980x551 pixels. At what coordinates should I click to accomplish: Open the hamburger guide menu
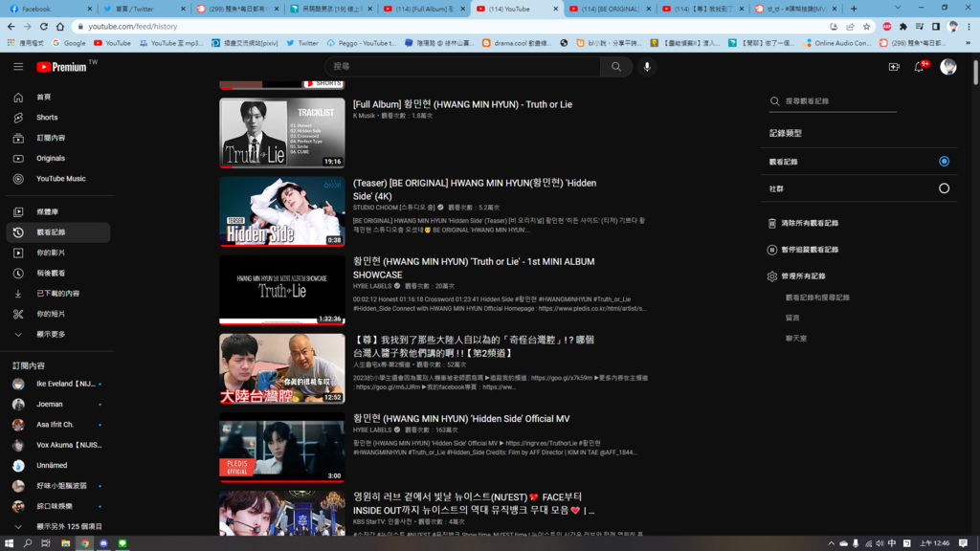tap(18, 67)
